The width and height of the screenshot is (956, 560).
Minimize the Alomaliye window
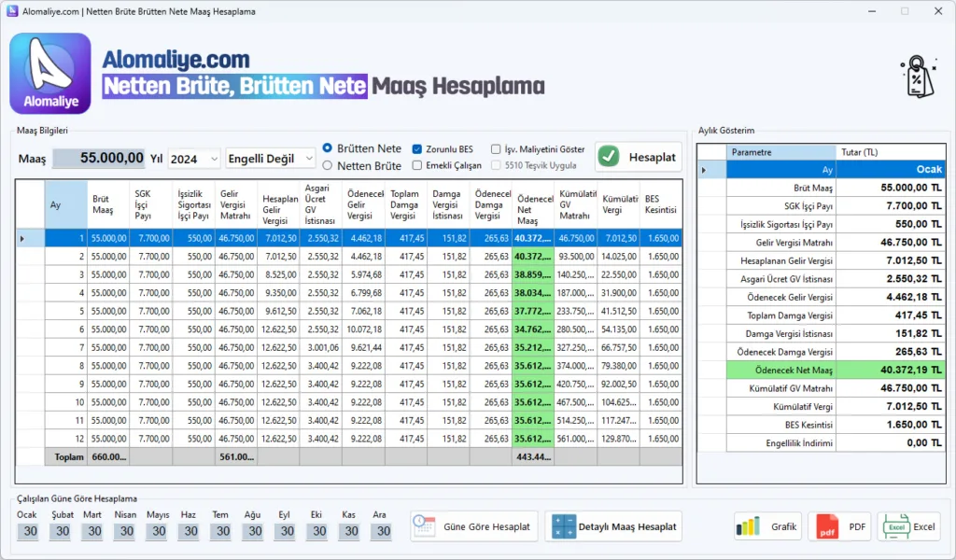[x=872, y=11]
